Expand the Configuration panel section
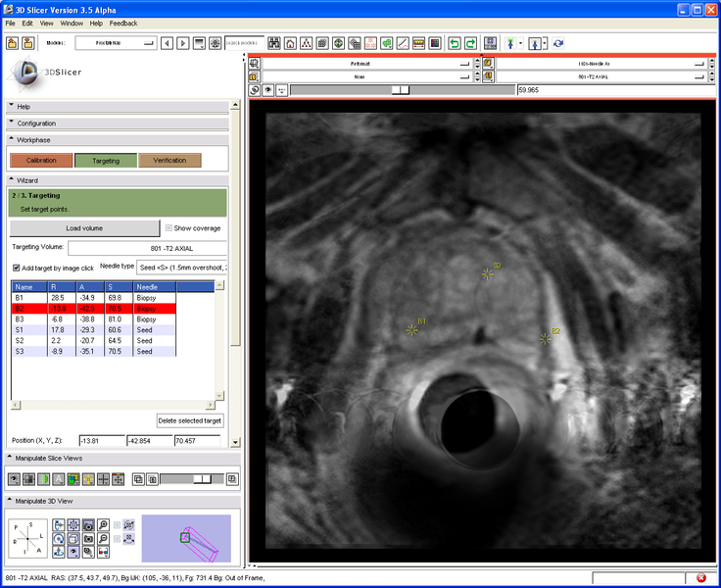Viewport: 721px width, 588px height. [118, 123]
